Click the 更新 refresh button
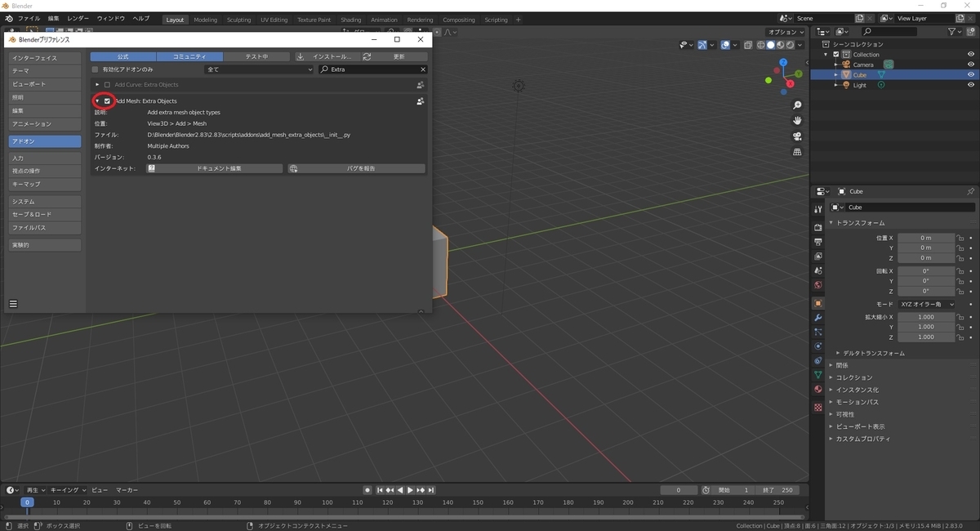The height and width of the screenshot is (531, 980). (x=395, y=56)
